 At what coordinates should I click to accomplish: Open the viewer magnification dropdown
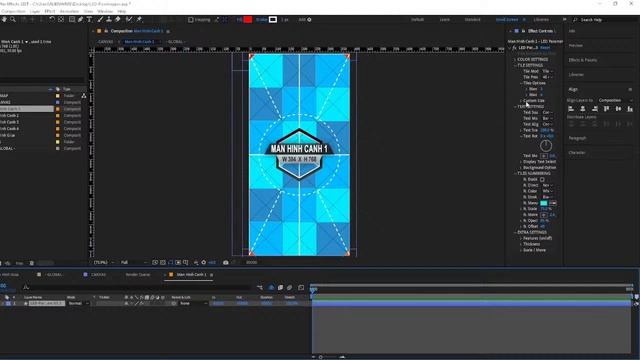coord(104,262)
